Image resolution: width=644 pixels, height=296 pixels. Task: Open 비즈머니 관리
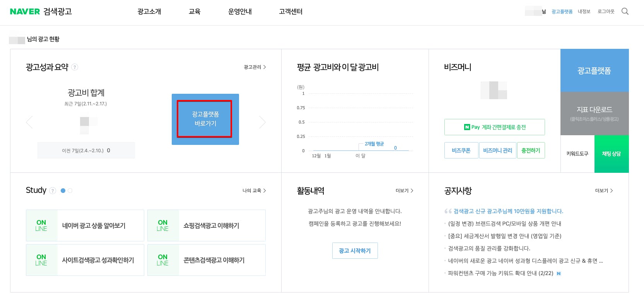pyautogui.click(x=497, y=150)
